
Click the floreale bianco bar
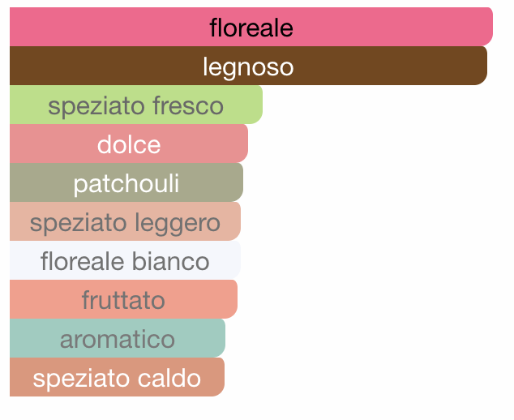pyautogui.click(x=125, y=260)
